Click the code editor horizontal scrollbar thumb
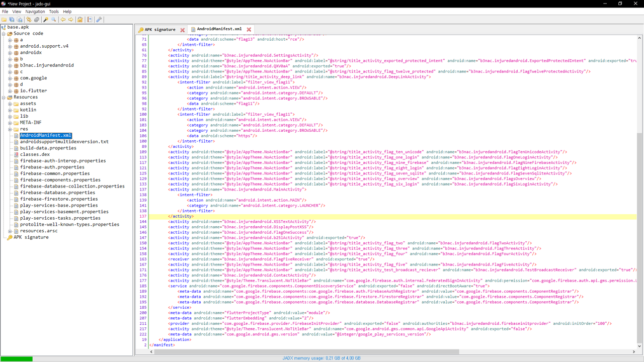 click(x=306, y=352)
